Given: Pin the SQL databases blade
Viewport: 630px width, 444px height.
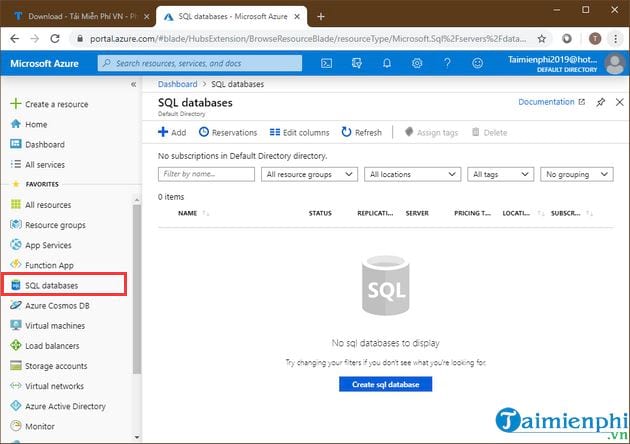Looking at the screenshot, I should tap(601, 102).
